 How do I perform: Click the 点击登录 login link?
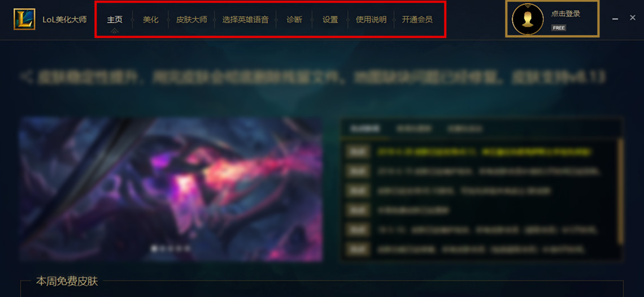tap(565, 14)
